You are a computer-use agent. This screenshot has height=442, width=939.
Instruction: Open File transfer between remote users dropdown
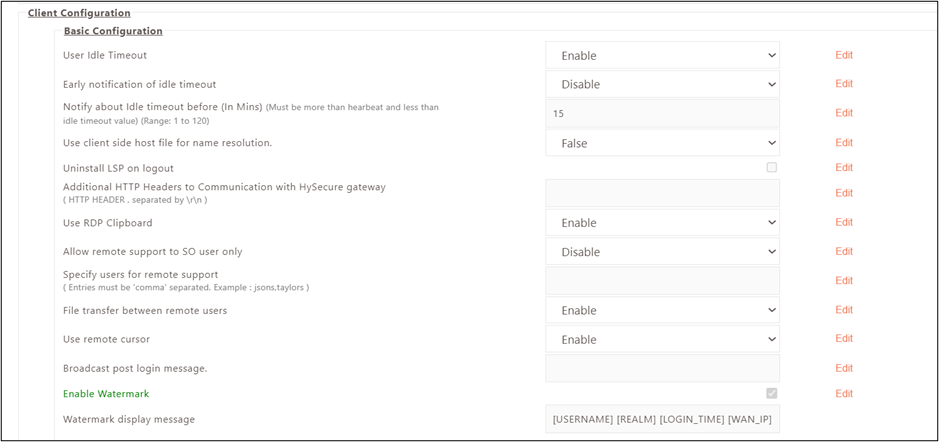click(661, 310)
